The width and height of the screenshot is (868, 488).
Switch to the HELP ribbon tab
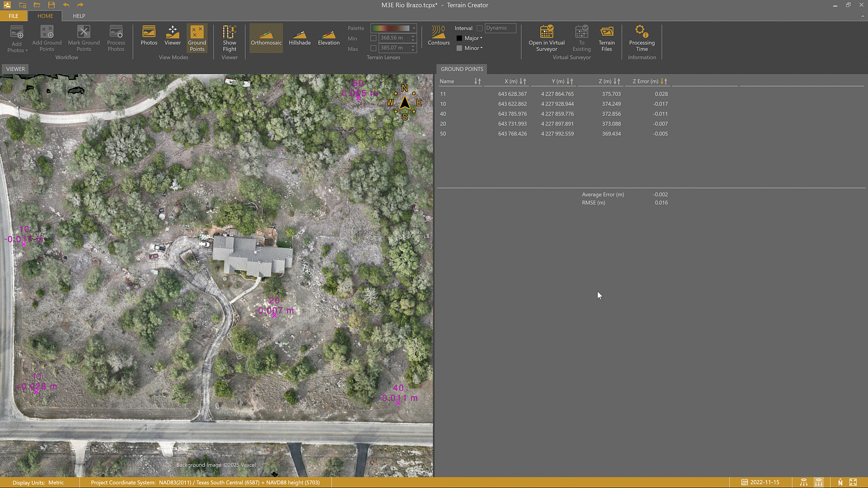click(79, 16)
